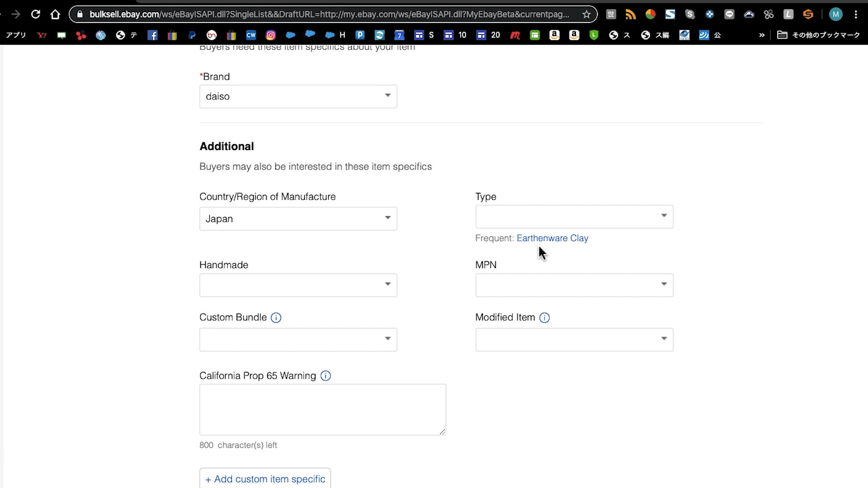Go to the browser home page
The width and height of the screenshot is (868, 488).
tap(55, 14)
